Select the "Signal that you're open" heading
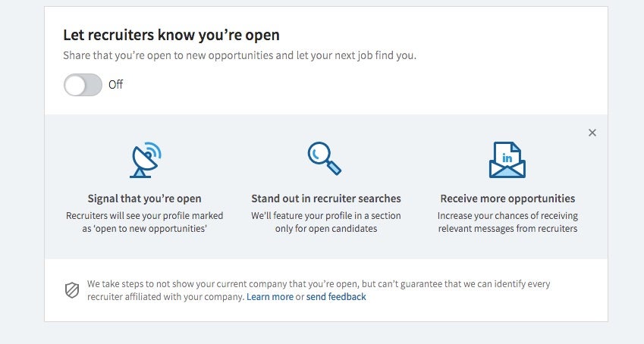Screen dimensions: 644x344 coord(144,199)
